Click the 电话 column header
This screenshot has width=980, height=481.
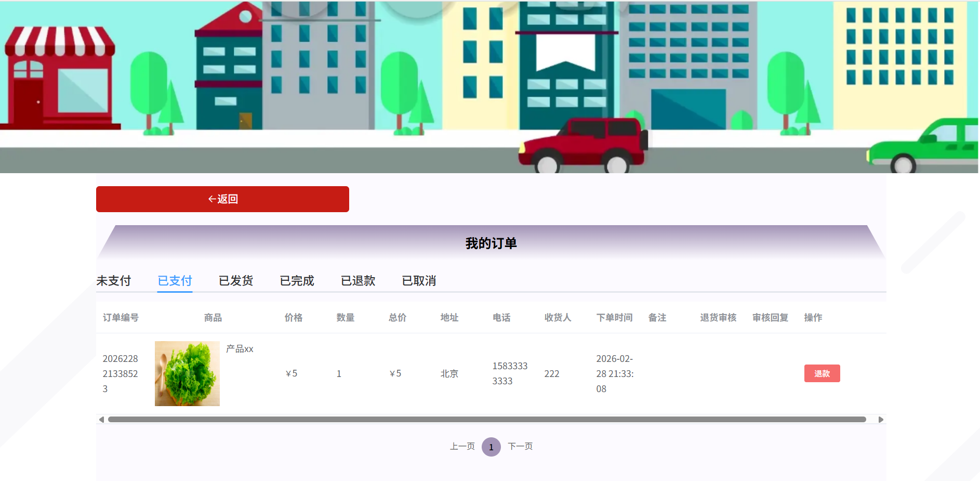[x=501, y=318]
